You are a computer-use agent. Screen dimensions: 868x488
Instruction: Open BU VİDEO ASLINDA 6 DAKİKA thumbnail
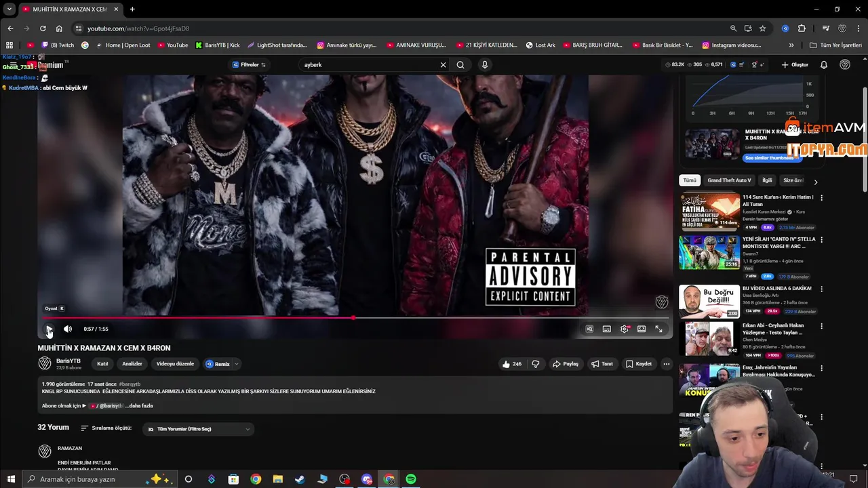click(709, 301)
